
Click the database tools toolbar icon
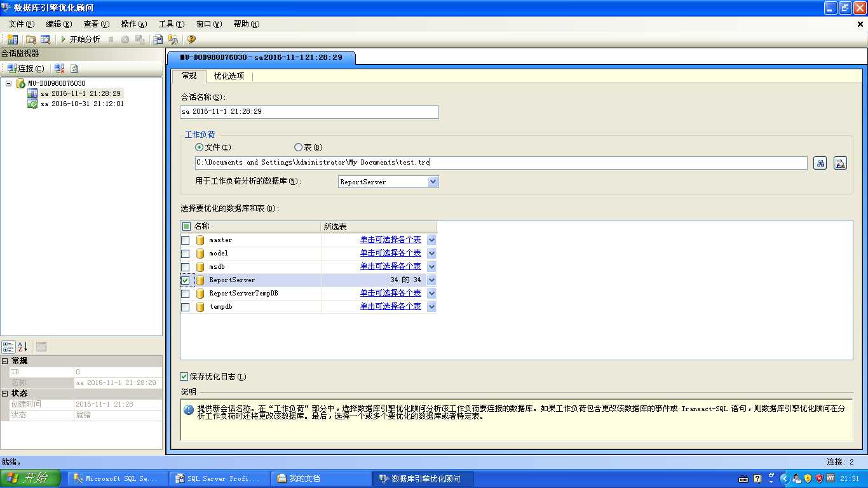pyautogui.click(x=173, y=39)
